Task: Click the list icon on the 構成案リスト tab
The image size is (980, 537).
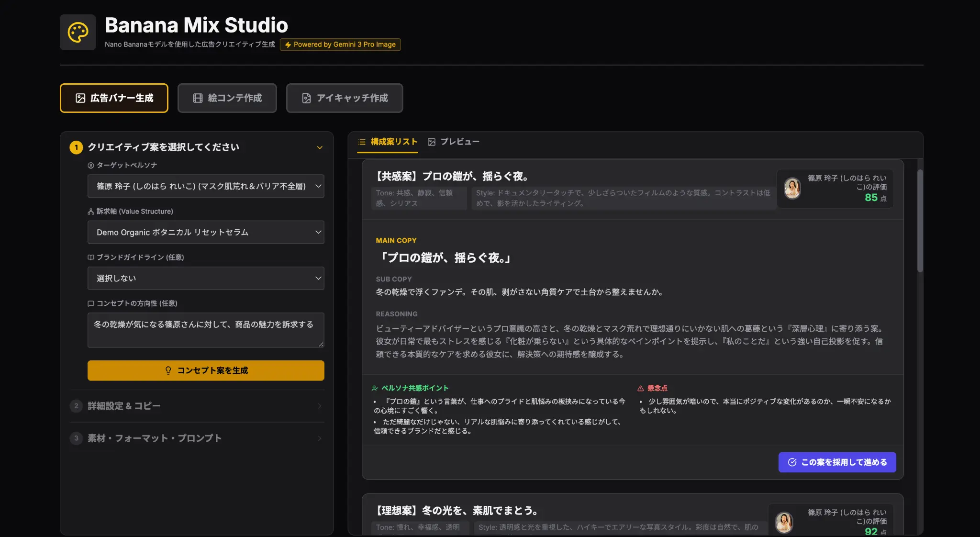Action: click(x=361, y=142)
